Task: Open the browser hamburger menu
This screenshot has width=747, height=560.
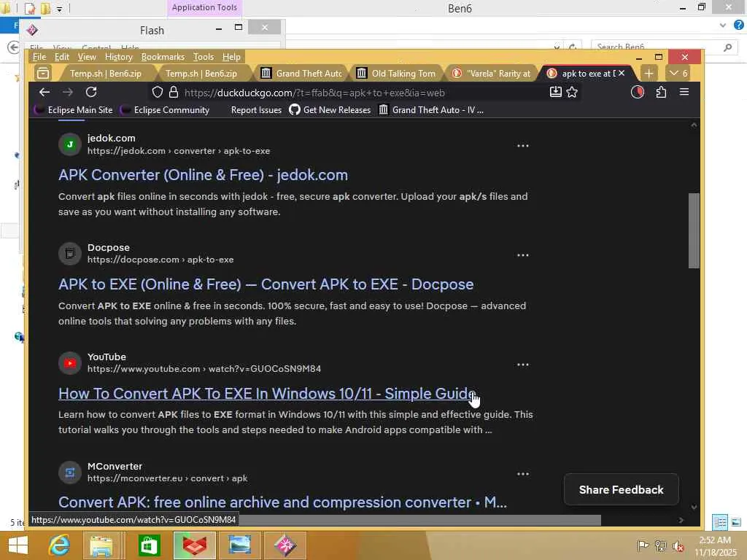Action: [x=684, y=92]
